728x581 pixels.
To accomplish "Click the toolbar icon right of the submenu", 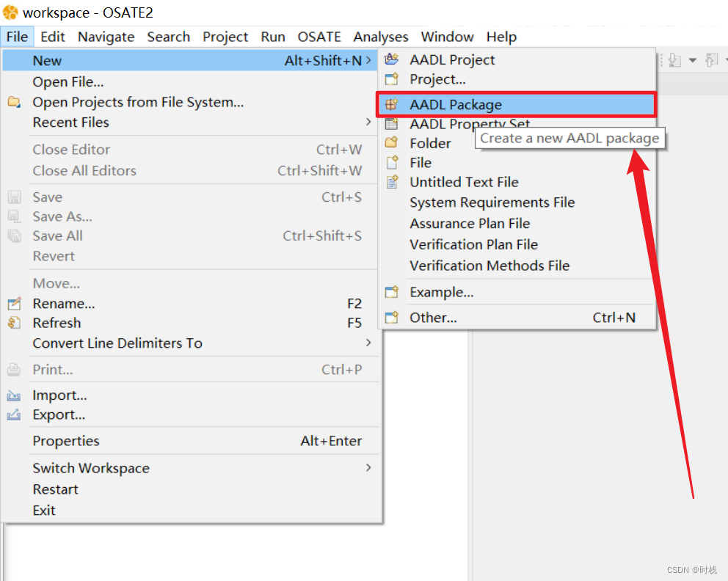I will click(674, 60).
